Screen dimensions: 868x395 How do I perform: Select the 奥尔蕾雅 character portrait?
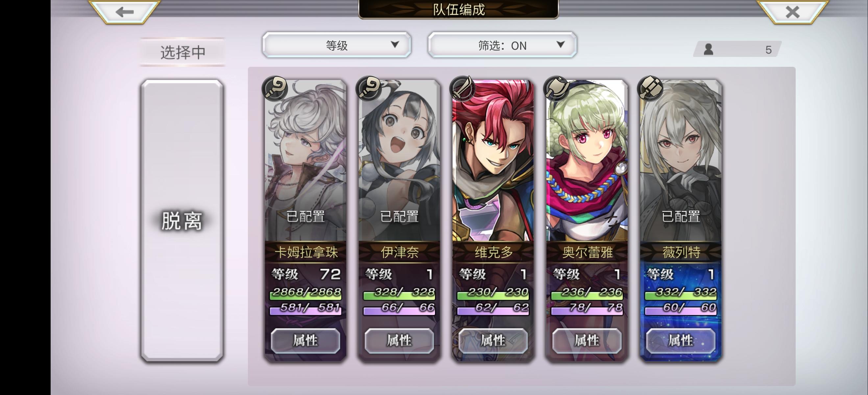pos(587,161)
